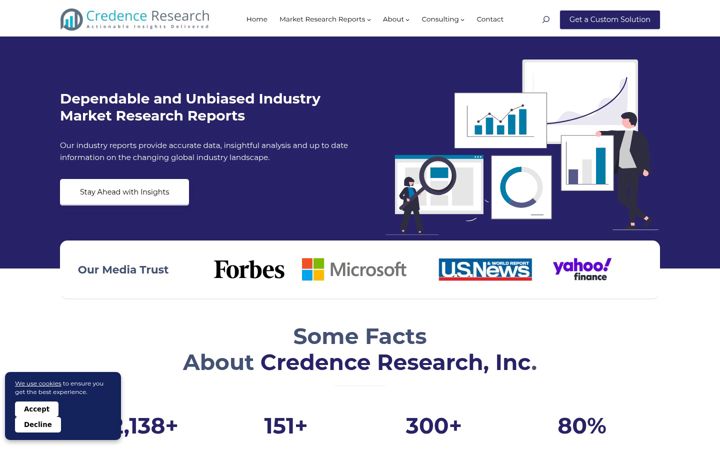Viewport: 720px width, 450px height.
Task: Expand the Consulting dropdown menu
Action: point(443,19)
